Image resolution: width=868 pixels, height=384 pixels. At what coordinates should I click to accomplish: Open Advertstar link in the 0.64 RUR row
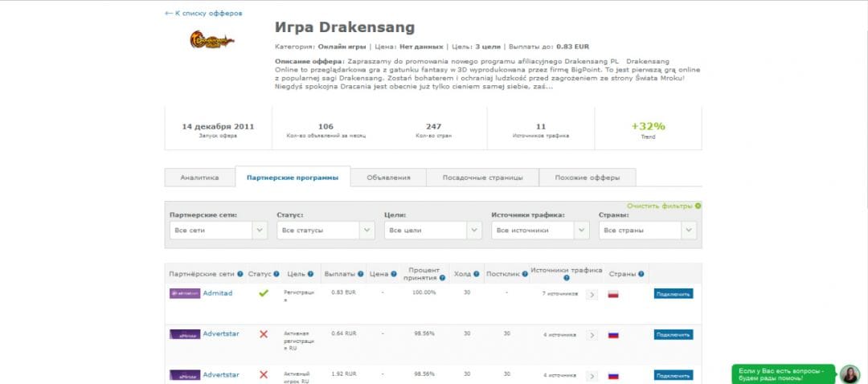point(221,334)
